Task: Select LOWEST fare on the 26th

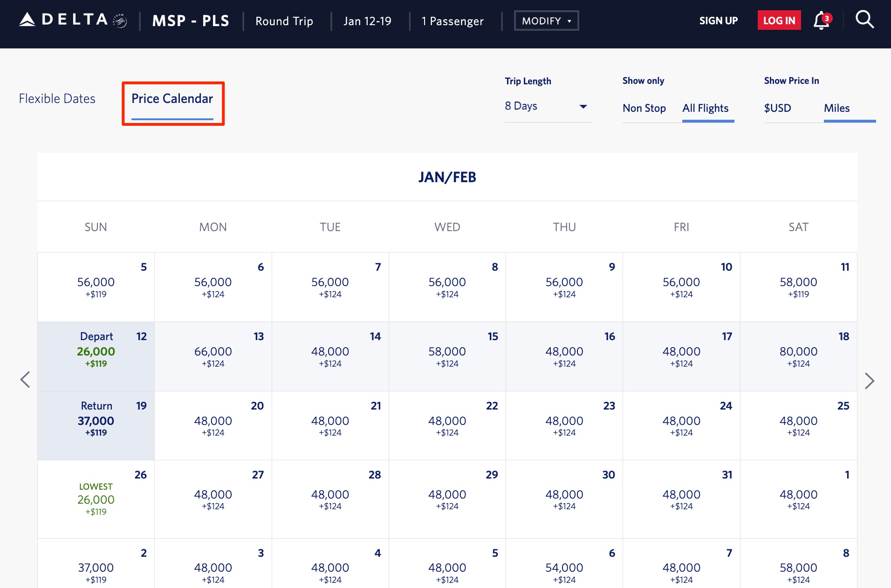Action: pyautogui.click(x=96, y=499)
